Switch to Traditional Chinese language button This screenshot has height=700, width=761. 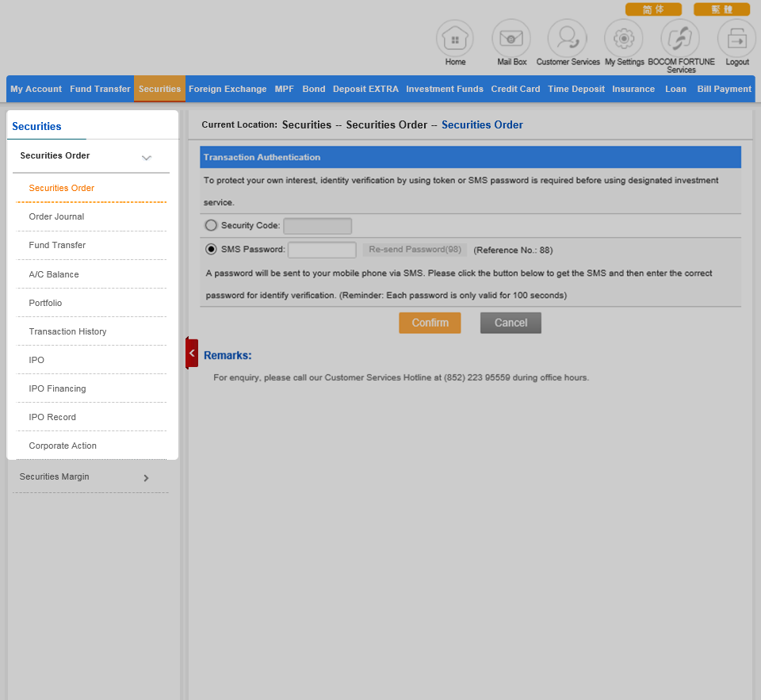coord(721,10)
